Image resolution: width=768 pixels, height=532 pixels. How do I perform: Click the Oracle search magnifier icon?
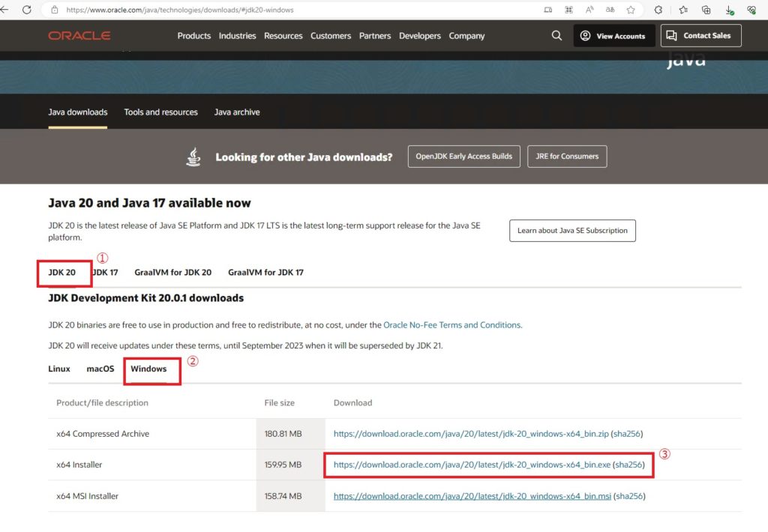(x=556, y=35)
